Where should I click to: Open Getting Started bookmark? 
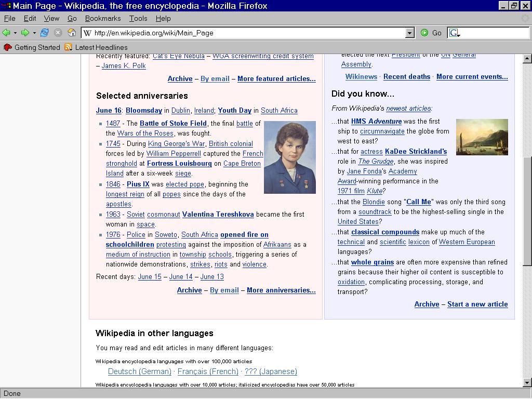click(x=32, y=47)
